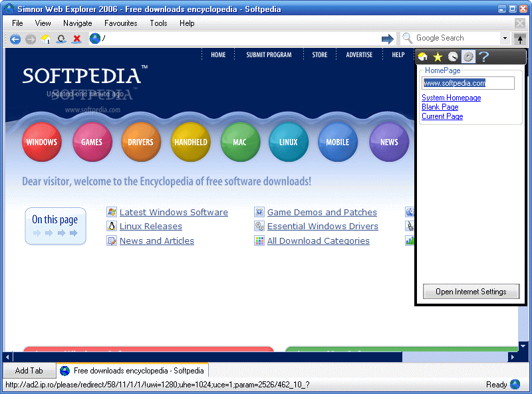532x394 pixels.
Task: Click vertical scrollbar down arrow
Action: (x=523, y=346)
